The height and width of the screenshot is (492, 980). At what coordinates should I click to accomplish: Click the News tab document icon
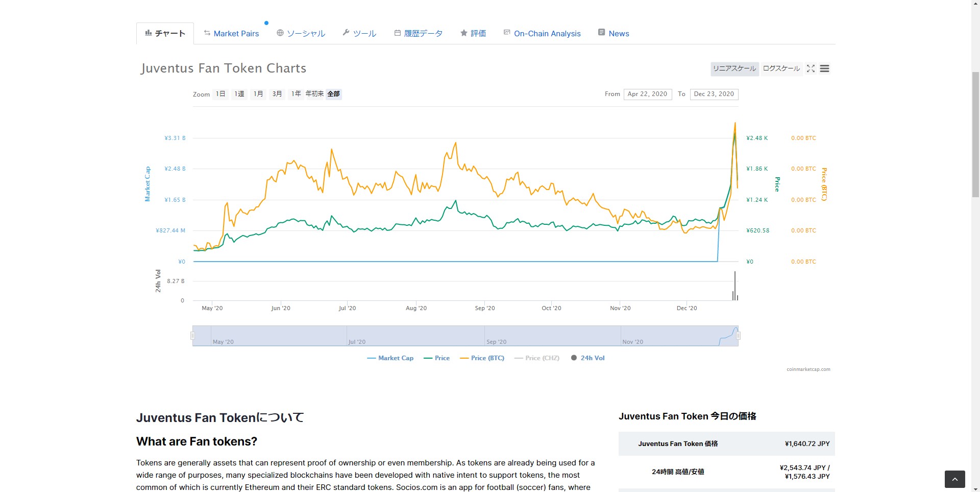601,33
